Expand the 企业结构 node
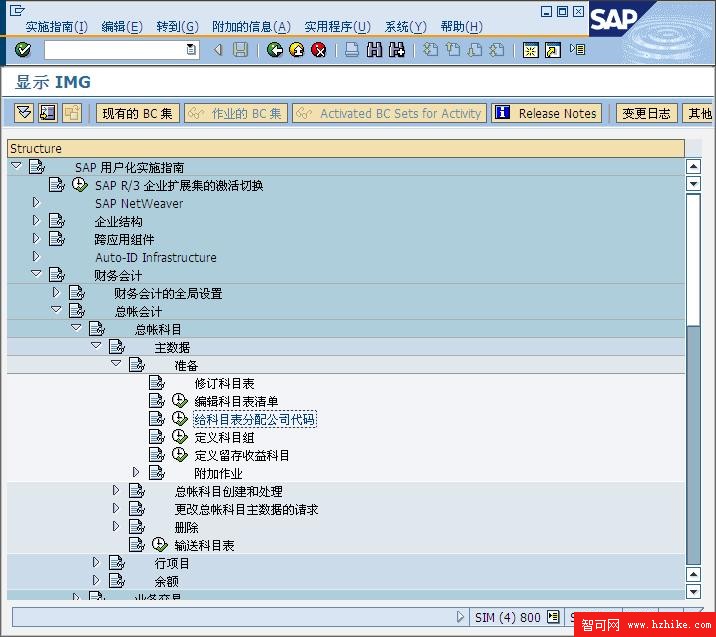Viewport: 716px width, 637px height. (36, 221)
